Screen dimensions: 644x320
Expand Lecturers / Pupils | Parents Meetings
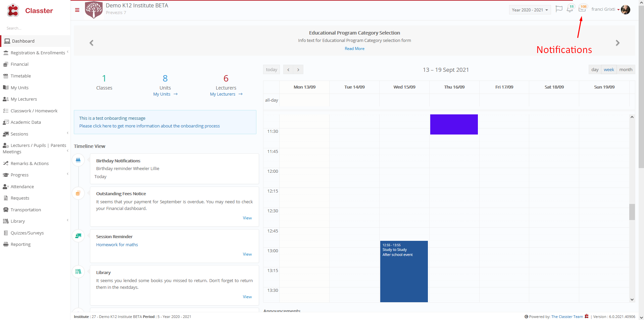coord(67,151)
